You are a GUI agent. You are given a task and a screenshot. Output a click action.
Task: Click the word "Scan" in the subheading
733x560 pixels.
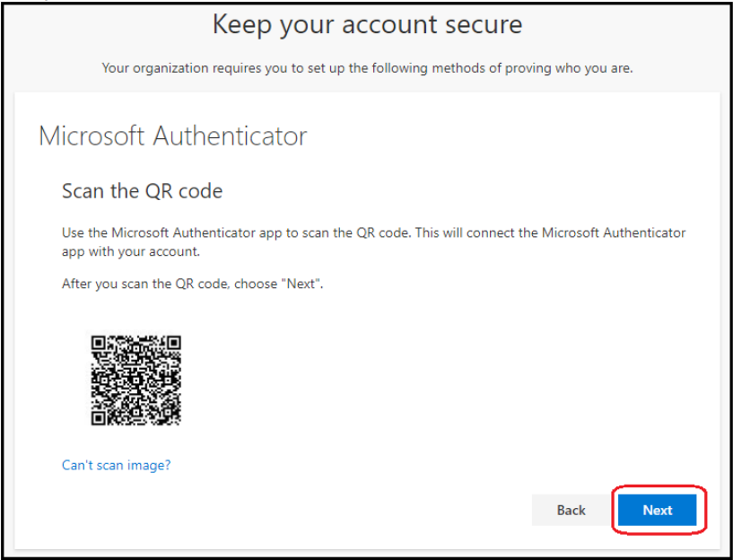(x=81, y=190)
